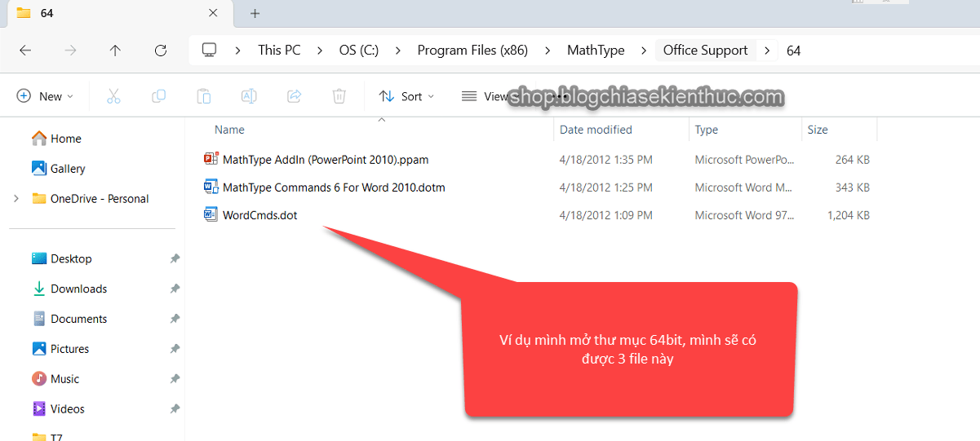Click the Copy icon in toolbar
Viewport: 980px width, 441px height.
tap(159, 96)
